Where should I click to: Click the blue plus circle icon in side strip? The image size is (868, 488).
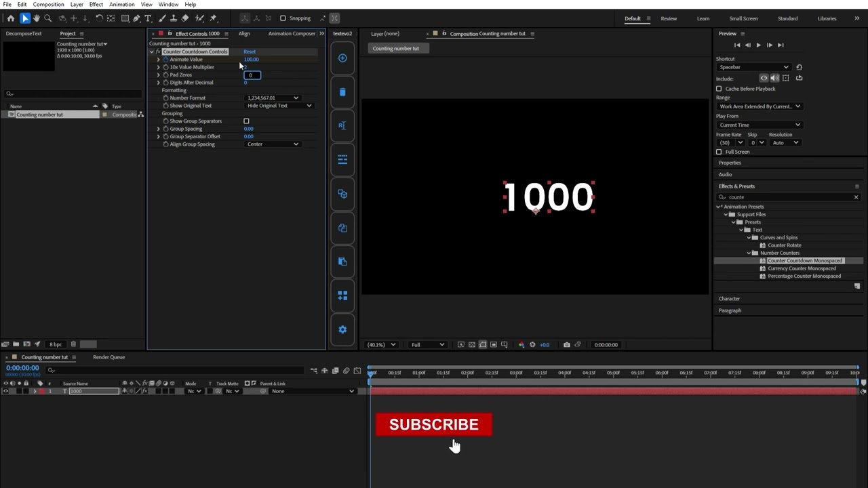342,58
